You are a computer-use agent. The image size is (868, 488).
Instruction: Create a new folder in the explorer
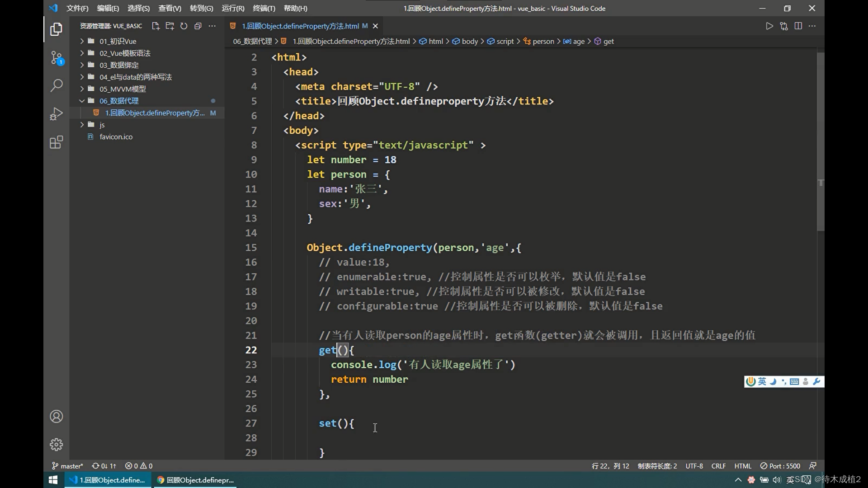point(170,26)
